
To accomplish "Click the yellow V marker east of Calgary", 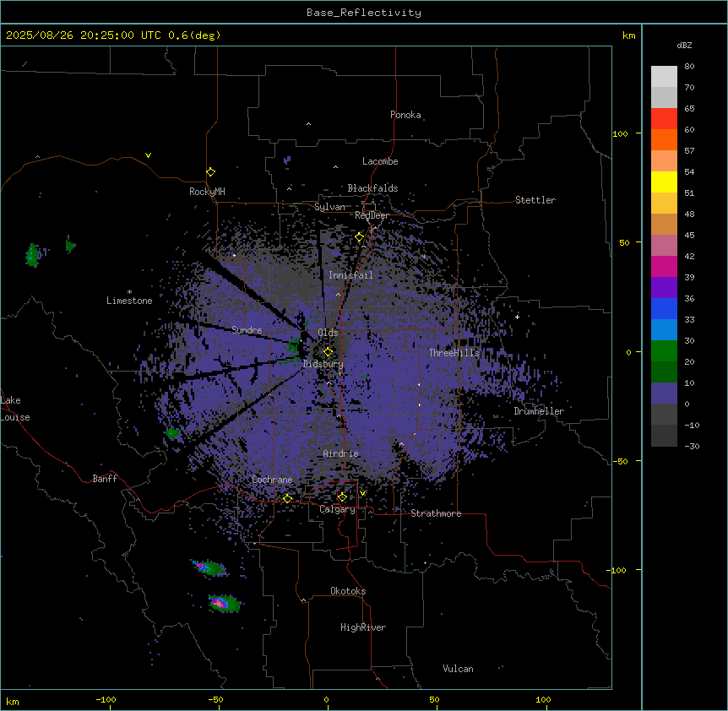I will [x=362, y=493].
